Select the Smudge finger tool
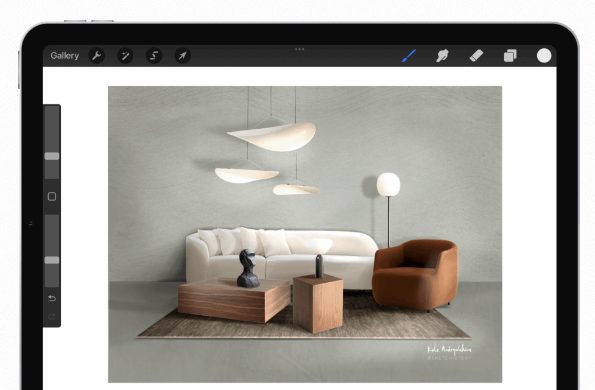The width and height of the screenshot is (595, 390). 442,56
